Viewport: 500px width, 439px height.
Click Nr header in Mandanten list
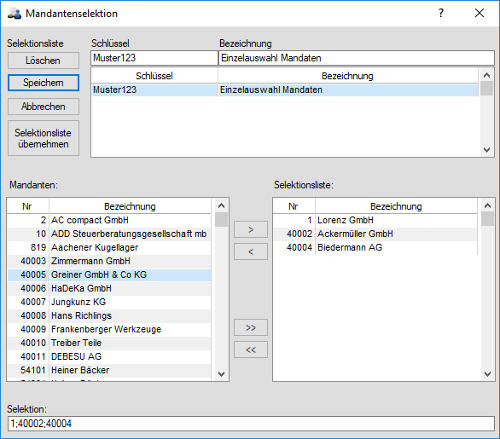pos(28,207)
